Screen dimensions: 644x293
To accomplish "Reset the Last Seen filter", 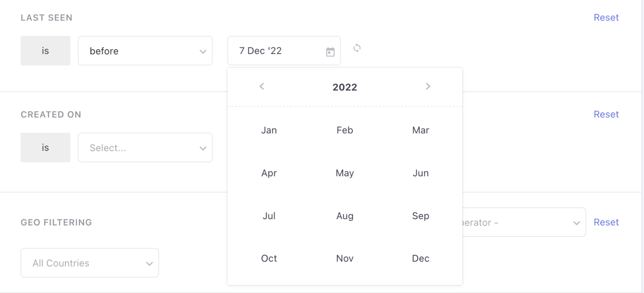I will point(606,17).
